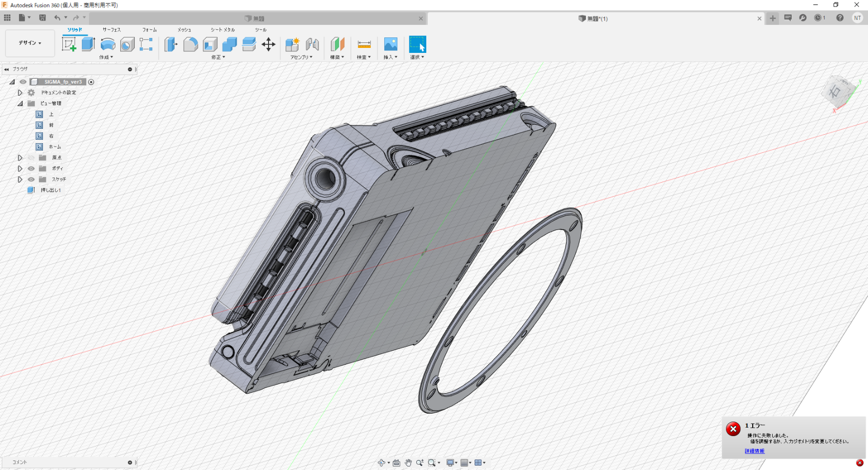The height and width of the screenshot is (470, 868).
Task: Redo the last undone action
Action: point(76,18)
